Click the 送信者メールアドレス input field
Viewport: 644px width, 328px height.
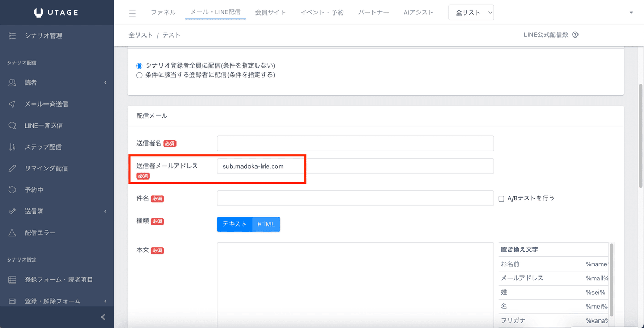355,166
